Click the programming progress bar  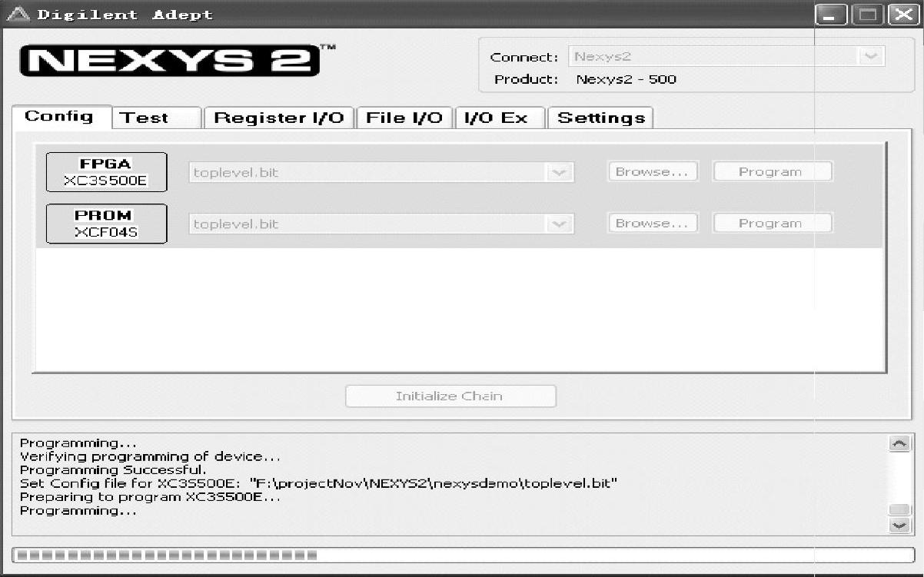click(x=463, y=555)
